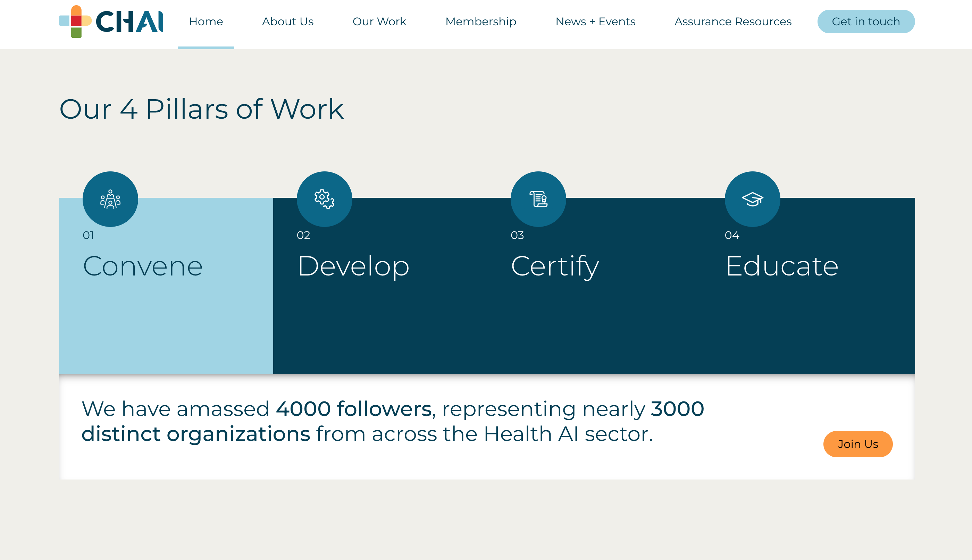Select Assurance Resources in the navbar
Image resolution: width=972 pixels, height=560 pixels.
733,22
